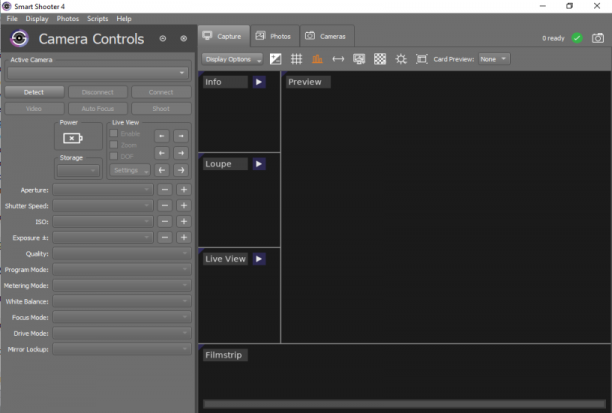
Task: Click the left arrow in Enable row
Action: click(162, 136)
